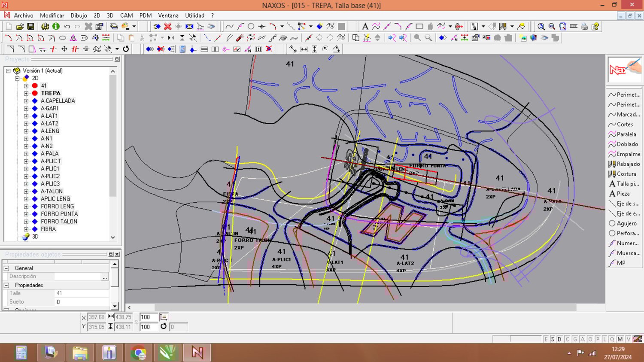Viewport: 644px width, 362px height.
Task: Expand the TREPA tree item
Action: [x=26, y=93]
